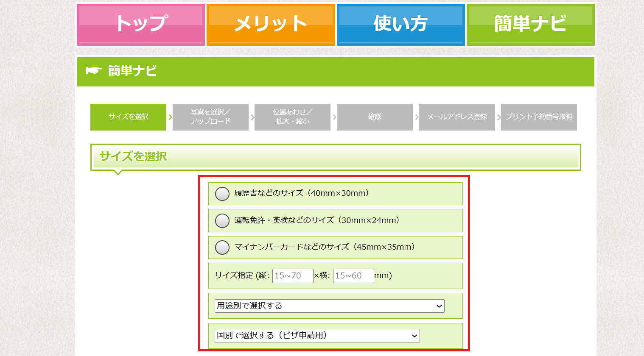Image resolution: width=644 pixels, height=356 pixels.
Task: Expand the 国別で選択する(ビザ申請用) dropdown
Action: 317,336
